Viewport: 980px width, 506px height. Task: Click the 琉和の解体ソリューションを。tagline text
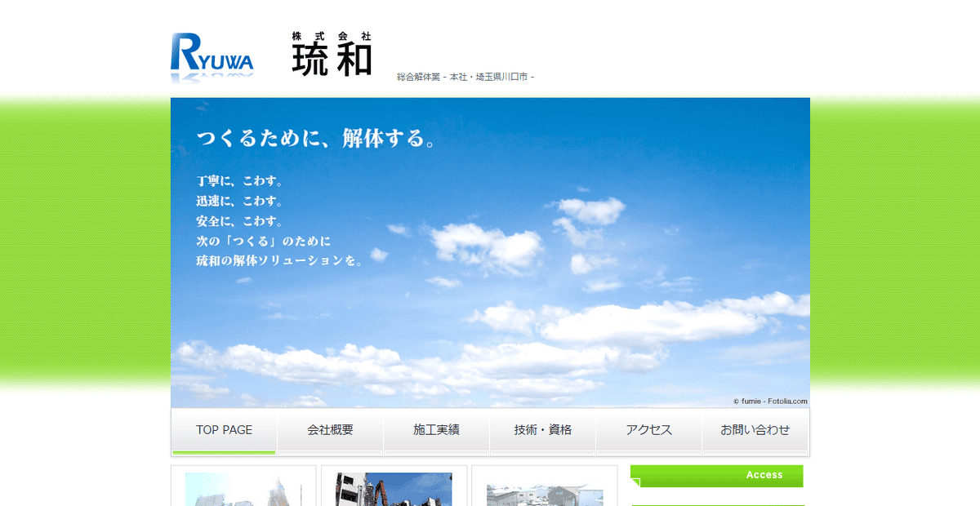278,261
